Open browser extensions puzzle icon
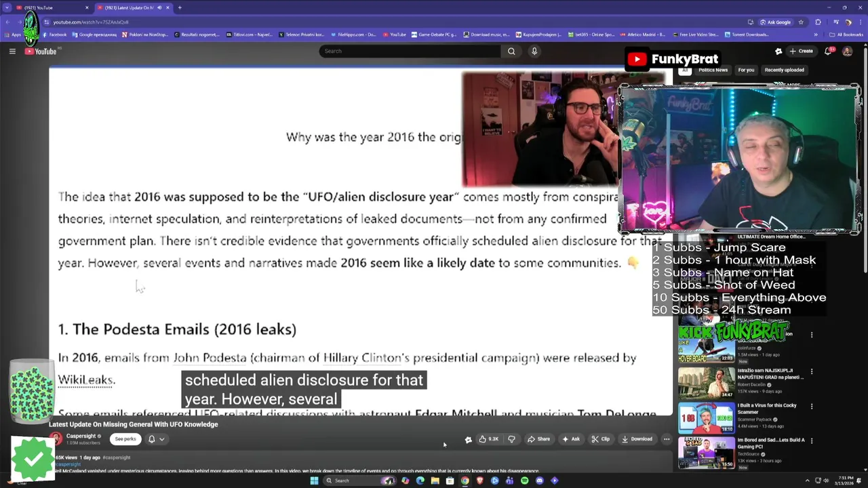The image size is (868, 488). [x=818, y=22]
